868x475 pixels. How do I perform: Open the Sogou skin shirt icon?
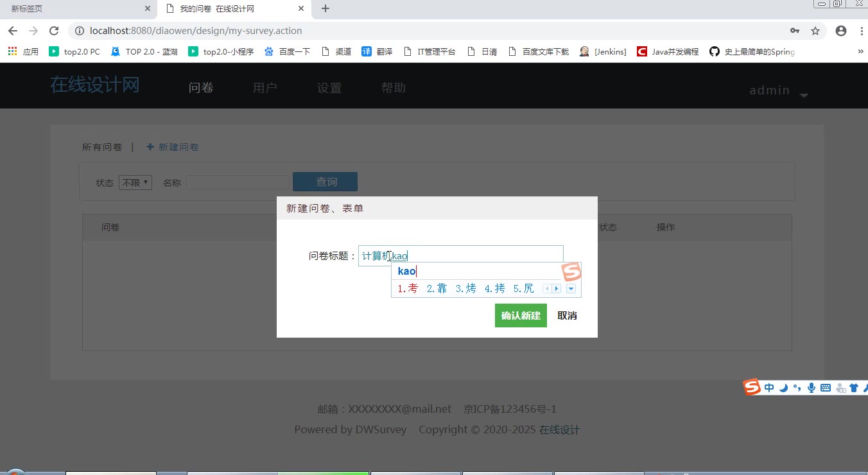[854, 388]
